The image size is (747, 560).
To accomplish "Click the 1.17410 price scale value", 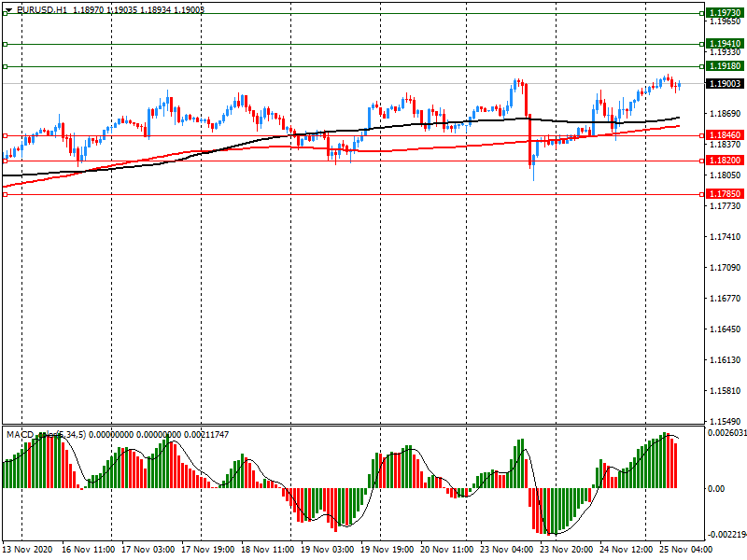I will [x=726, y=237].
